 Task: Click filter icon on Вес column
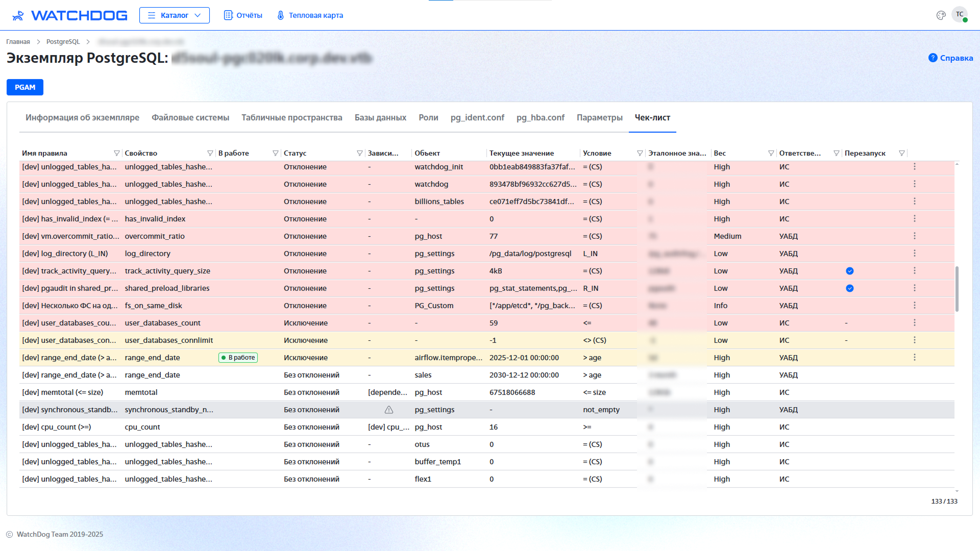click(771, 153)
